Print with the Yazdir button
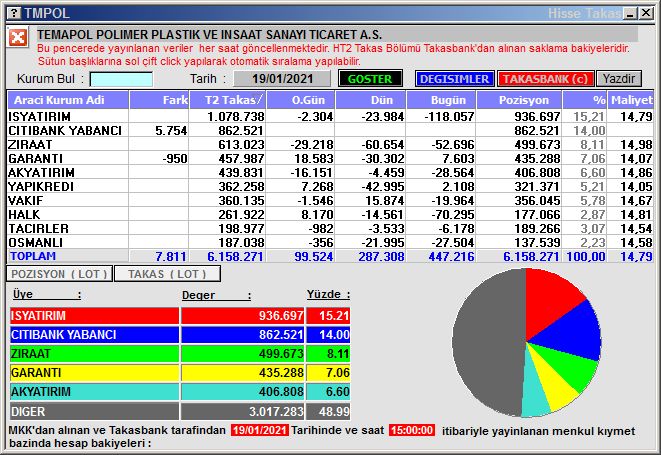The image size is (661, 455). (x=619, y=79)
